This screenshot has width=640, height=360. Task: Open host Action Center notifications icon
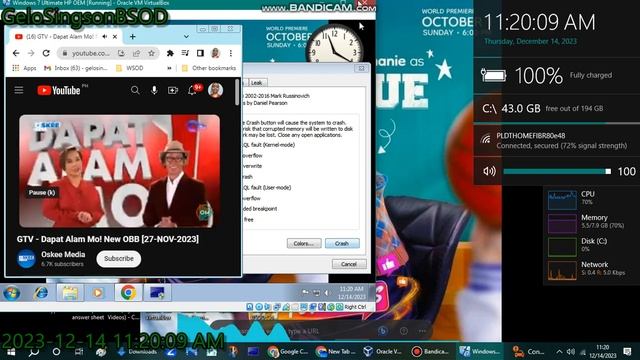click(x=628, y=351)
